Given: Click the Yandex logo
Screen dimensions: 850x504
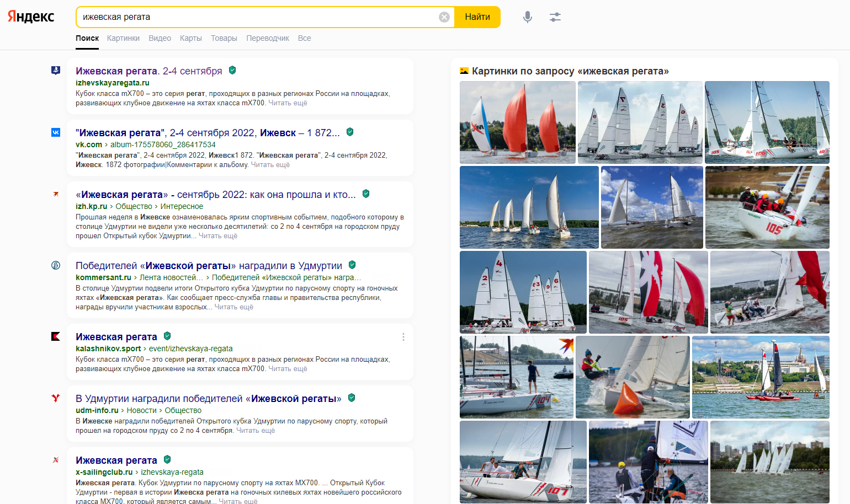Looking at the screenshot, I should (x=31, y=17).
